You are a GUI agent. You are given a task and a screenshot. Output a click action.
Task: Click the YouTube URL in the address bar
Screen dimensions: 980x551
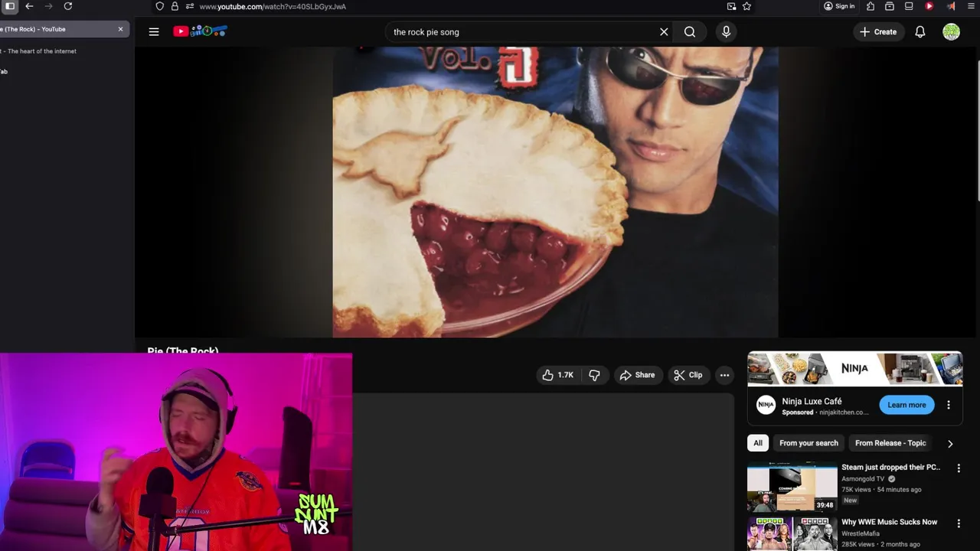[273, 6]
